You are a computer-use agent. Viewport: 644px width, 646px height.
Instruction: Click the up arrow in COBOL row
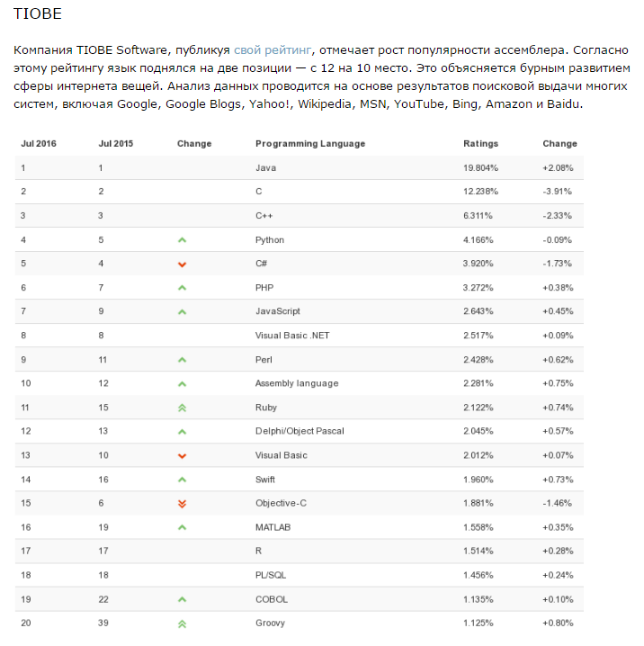182,598
